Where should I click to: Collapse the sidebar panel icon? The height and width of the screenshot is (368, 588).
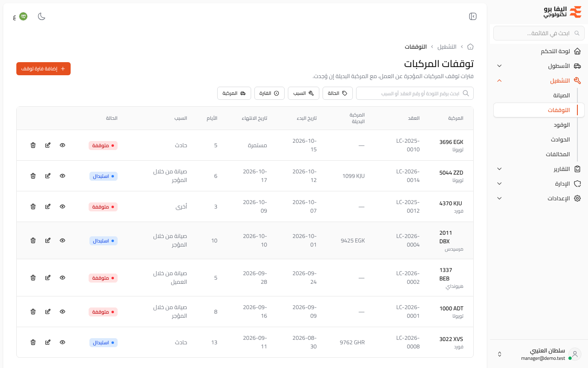tap(473, 16)
